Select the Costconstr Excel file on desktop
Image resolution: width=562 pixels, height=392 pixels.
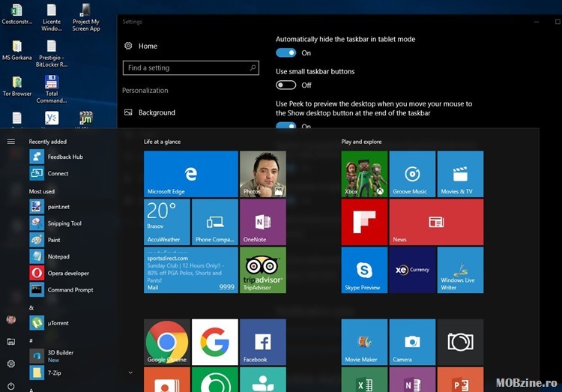click(x=16, y=13)
